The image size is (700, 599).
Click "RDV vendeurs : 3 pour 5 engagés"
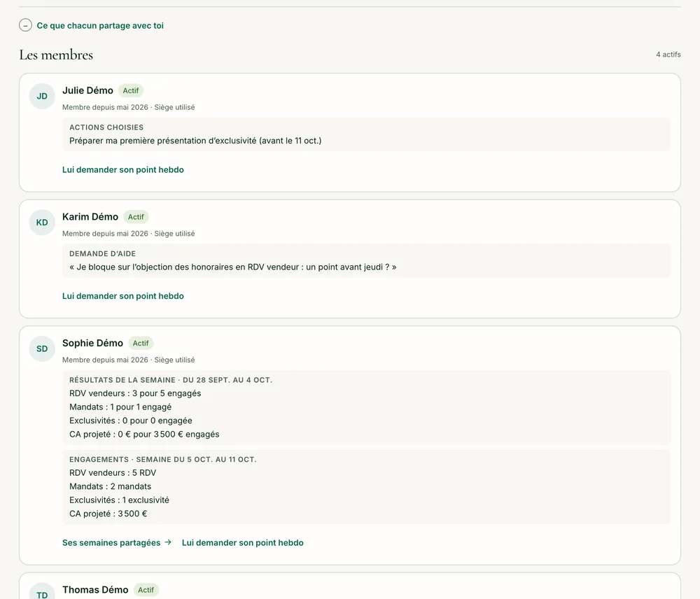135,393
